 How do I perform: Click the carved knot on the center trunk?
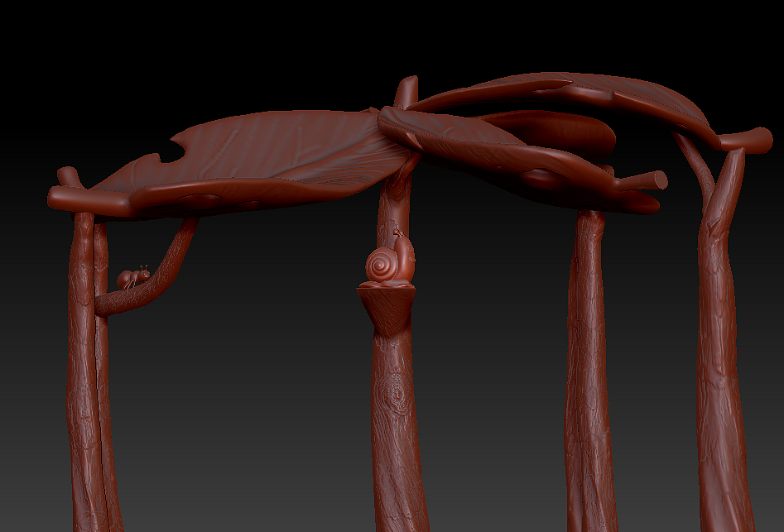pos(395,393)
